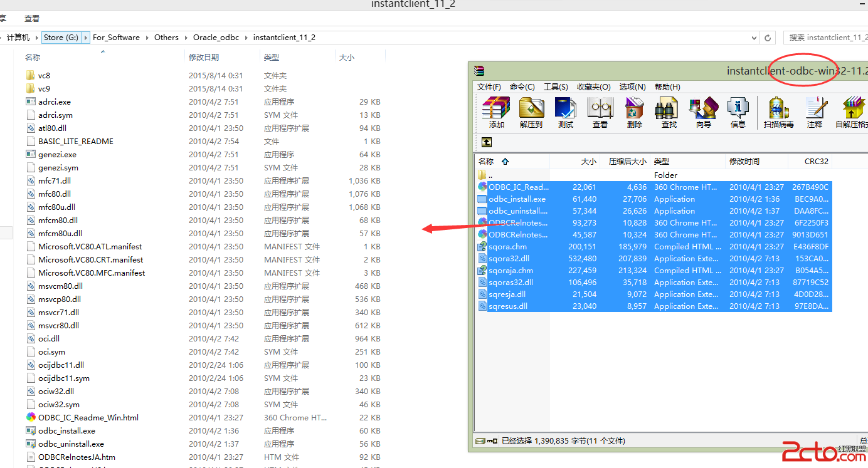Select BASIC_LITE_README file in Explorer
The height and width of the screenshot is (468, 868).
click(x=76, y=141)
